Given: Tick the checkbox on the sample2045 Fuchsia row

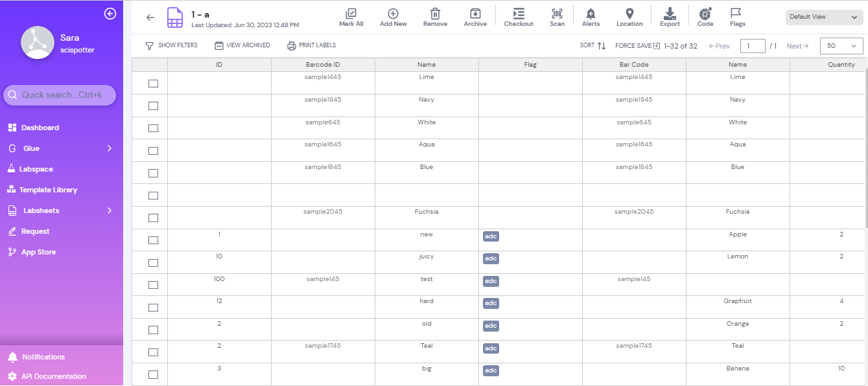Looking at the screenshot, I should (x=152, y=218).
